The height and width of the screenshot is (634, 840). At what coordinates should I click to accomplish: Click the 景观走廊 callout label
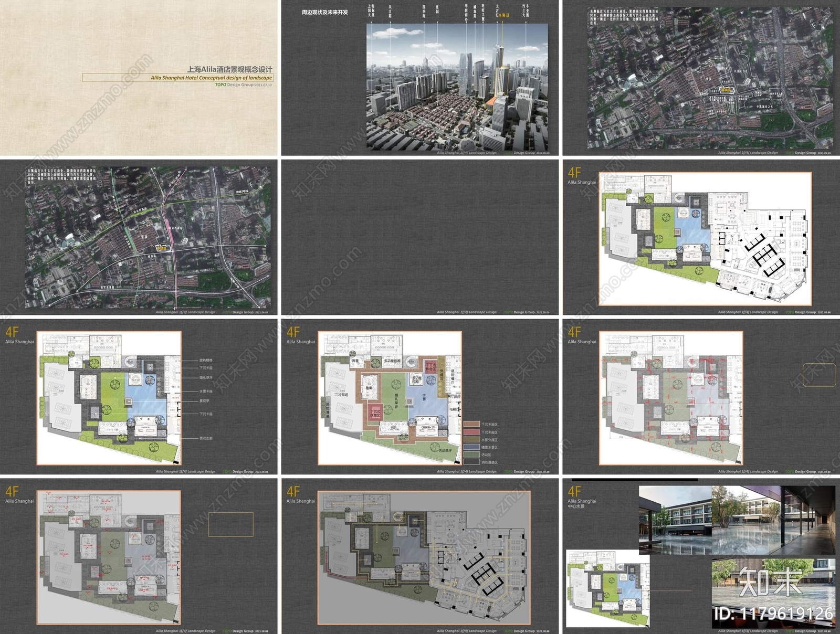pyautogui.click(x=206, y=438)
